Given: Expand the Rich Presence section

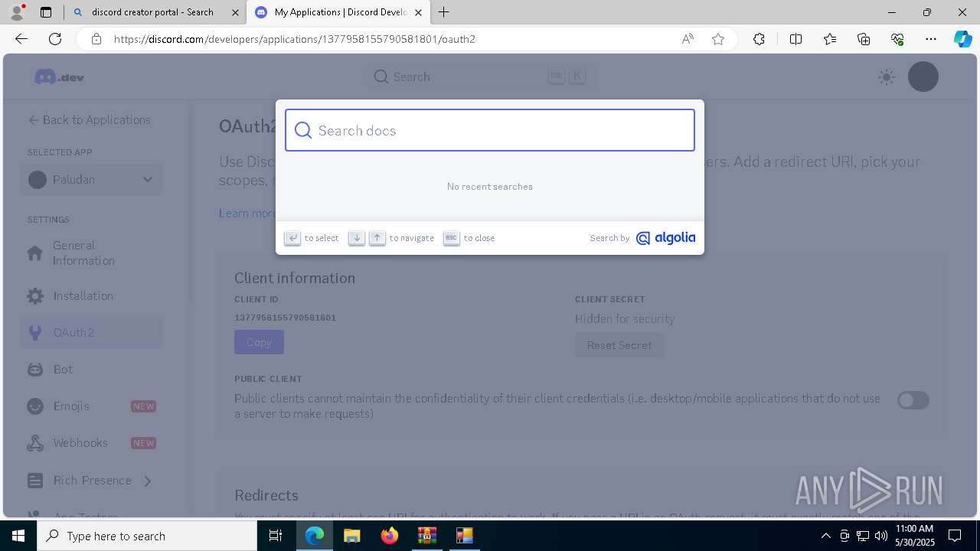Looking at the screenshot, I should 91,481.
